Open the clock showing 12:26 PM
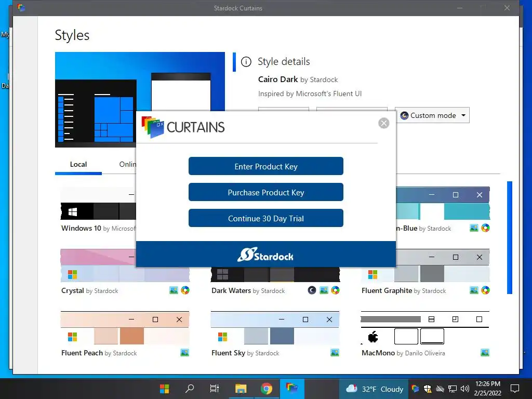The image size is (532, 399). click(487, 389)
